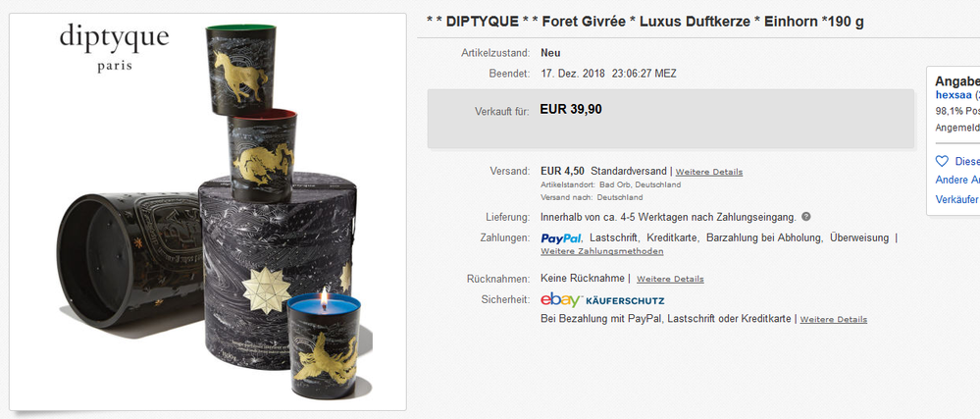The image size is (980, 419).
Task: Click the help icon beside Lieferung info
Action: [x=806, y=217]
